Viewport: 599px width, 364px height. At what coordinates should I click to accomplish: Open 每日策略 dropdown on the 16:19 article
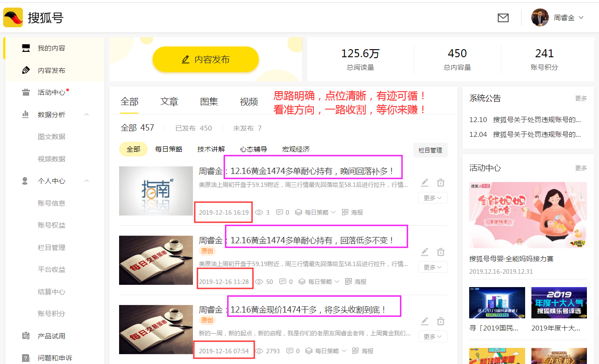316,212
